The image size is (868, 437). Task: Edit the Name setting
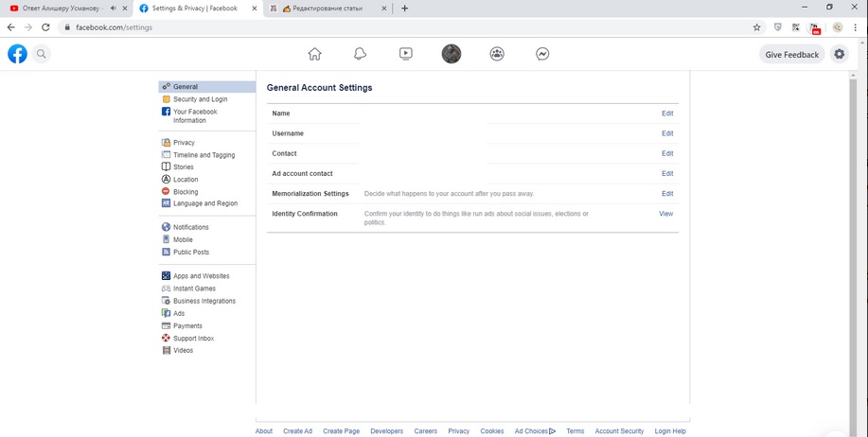point(667,114)
